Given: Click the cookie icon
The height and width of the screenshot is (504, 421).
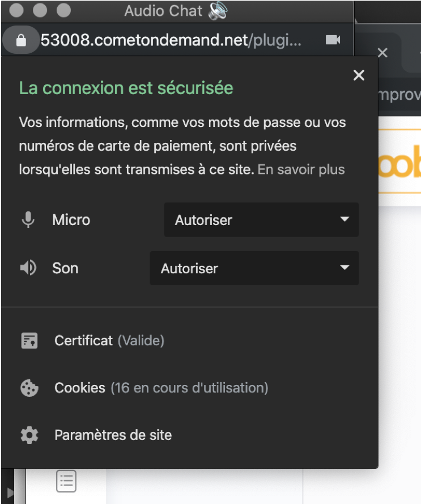Looking at the screenshot, I should pos(29,388).
